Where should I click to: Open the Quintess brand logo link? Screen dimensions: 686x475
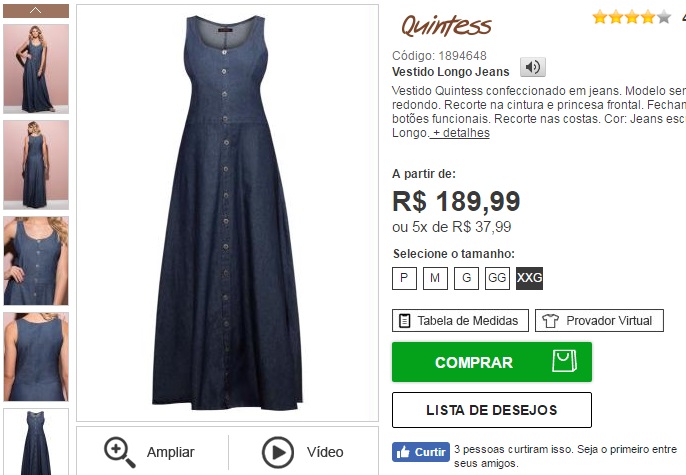coord(447,25)
